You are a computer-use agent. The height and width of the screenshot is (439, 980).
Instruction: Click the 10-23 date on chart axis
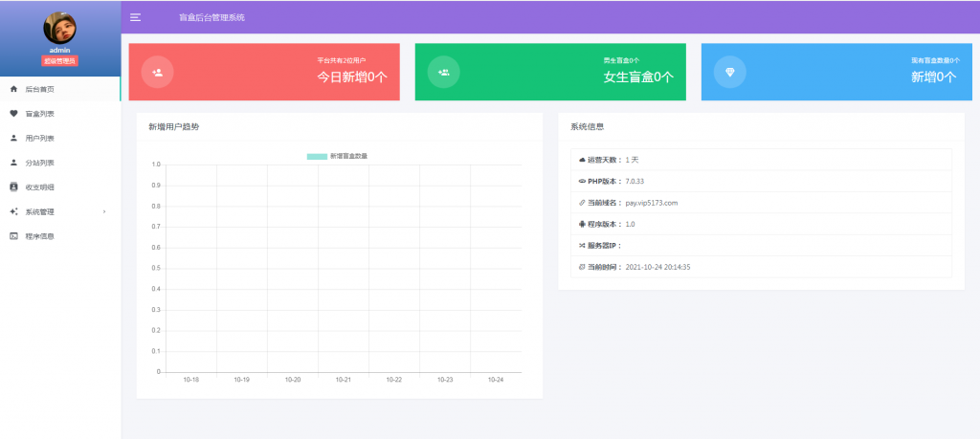tap(445, 379)
